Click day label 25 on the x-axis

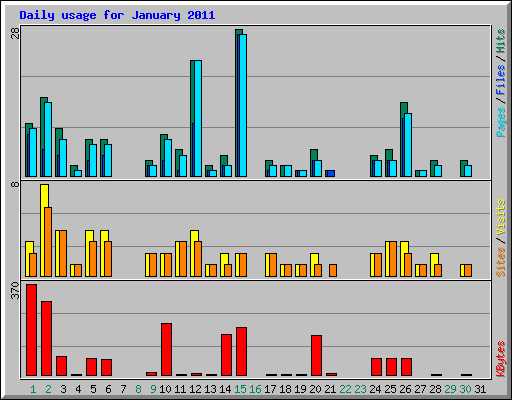[390, 389]
